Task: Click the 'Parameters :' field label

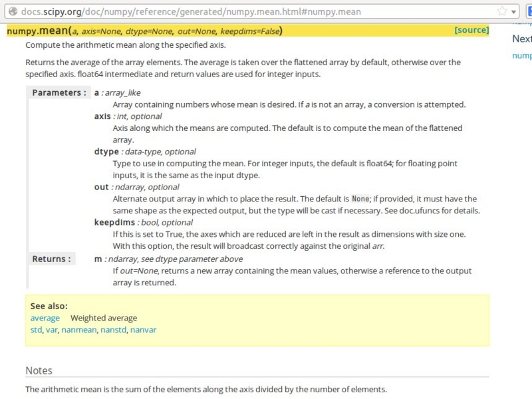Action: coord(59,92)
